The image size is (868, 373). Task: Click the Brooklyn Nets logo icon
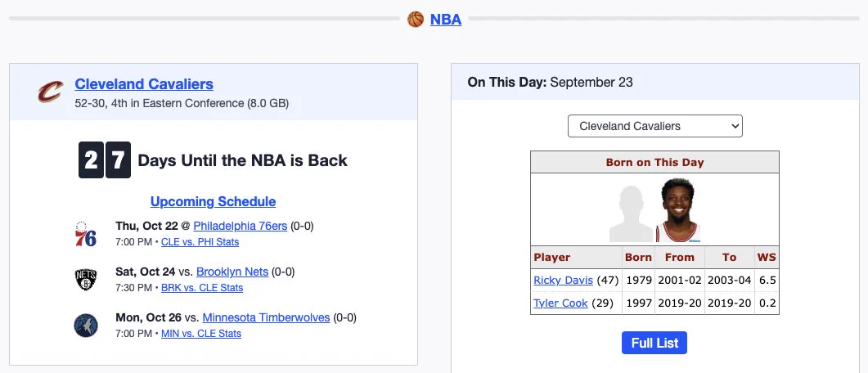pos(86,280)
